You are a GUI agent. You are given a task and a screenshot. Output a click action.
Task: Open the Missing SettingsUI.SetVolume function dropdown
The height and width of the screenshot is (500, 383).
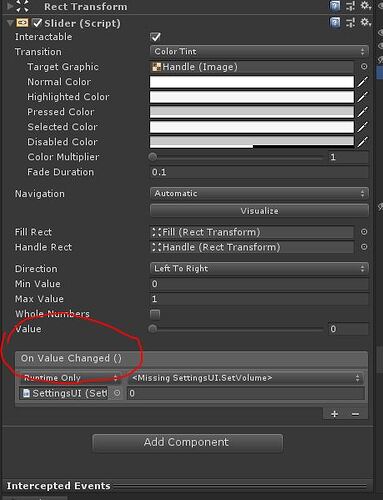point(245,378)
